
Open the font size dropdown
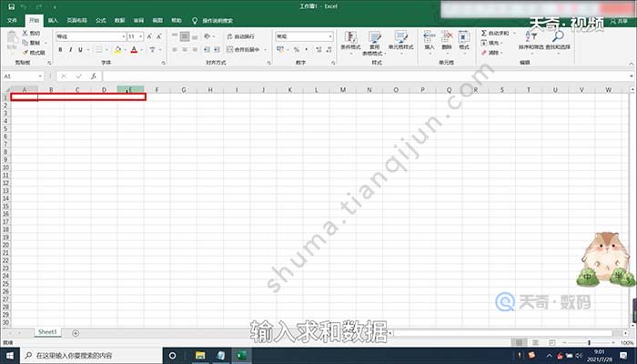pyautogui.click(x=140, y=36)
